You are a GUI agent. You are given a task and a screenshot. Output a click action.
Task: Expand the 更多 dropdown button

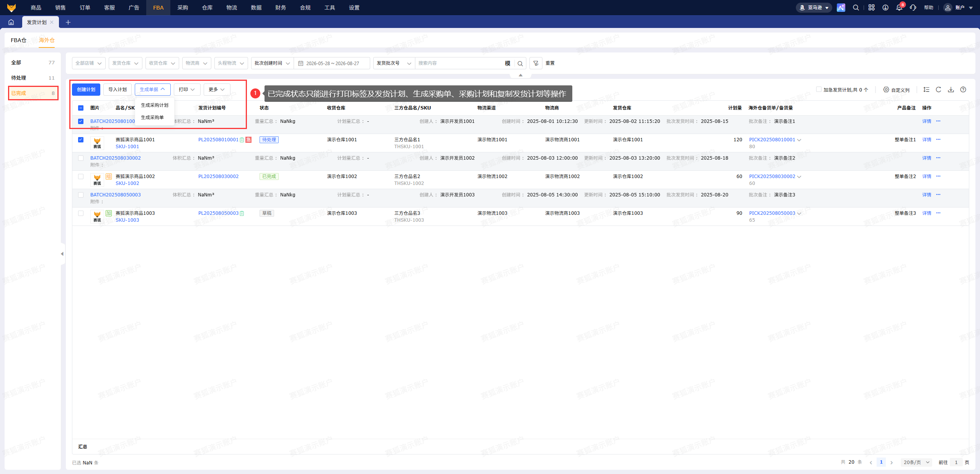click(217, 90)
